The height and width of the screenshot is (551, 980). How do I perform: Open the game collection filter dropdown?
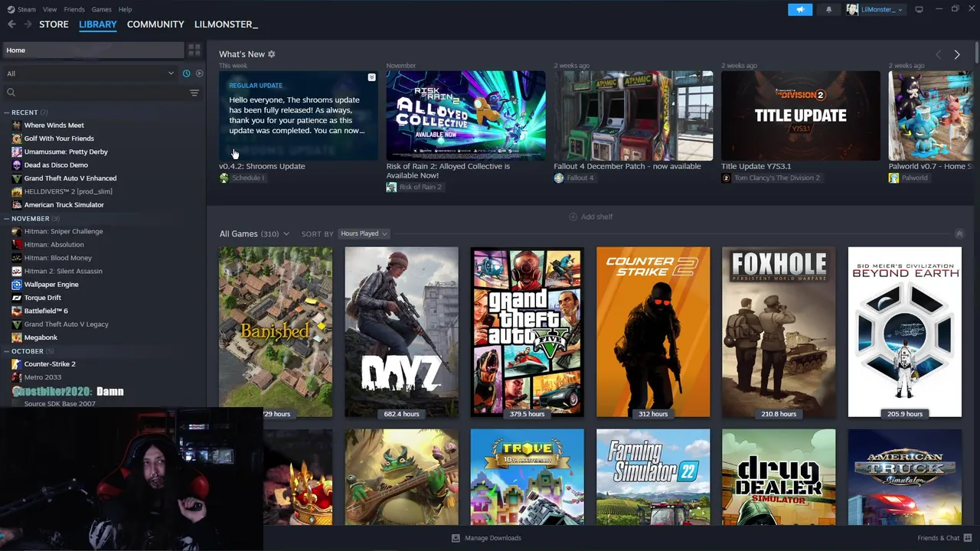(x=90, y=73)
